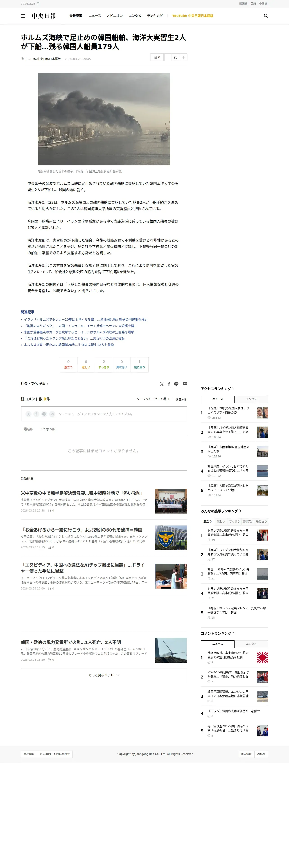The width and height of the screenshot is (289, 868).
Task: Open ranking item 【写真】米陸軍第82空挺師団の兵士たち
Action: pyautogui.click(x=228, y=449)
